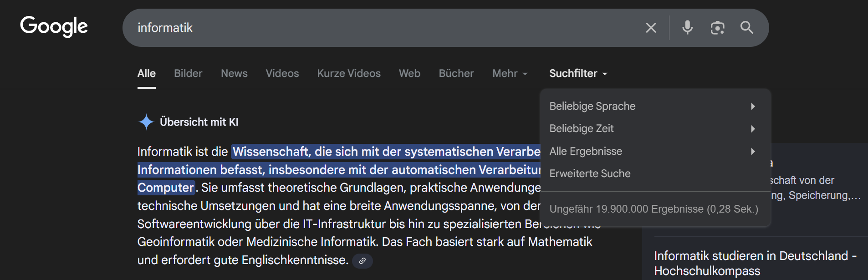
Task: Click the magnifying glass search icon
Action: [x=747, y=28]
